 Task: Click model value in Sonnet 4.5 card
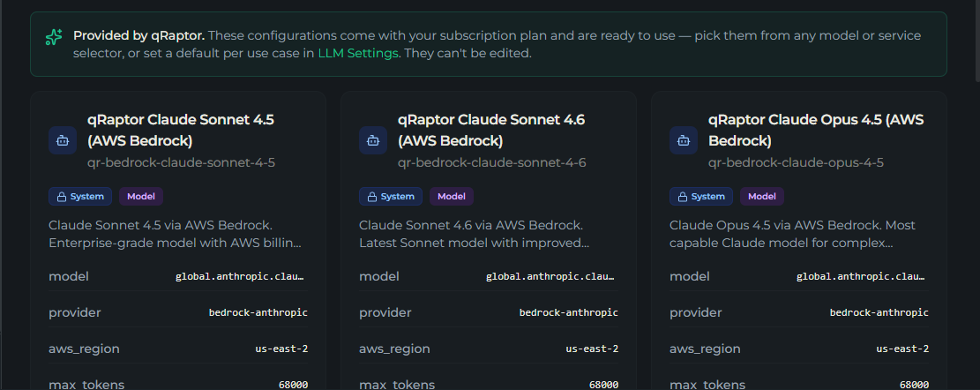(x=241, y=276)
